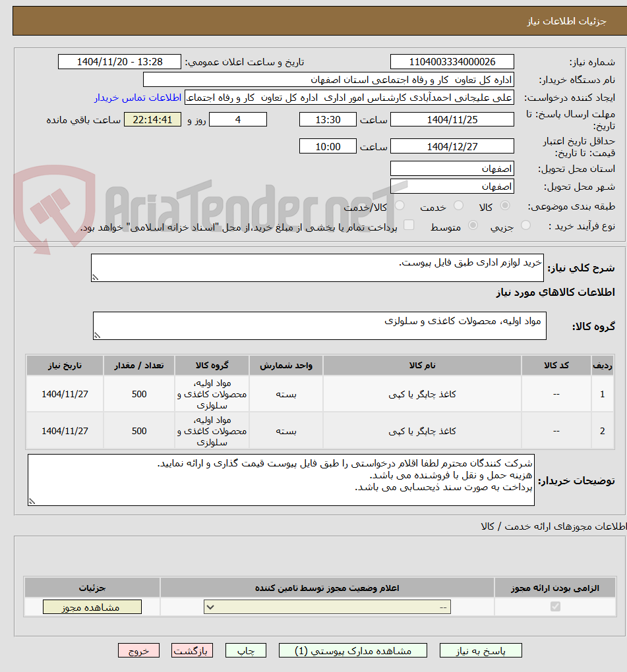
Task: Click date 1404/11/27 in row 2
Action: (65, 431)
